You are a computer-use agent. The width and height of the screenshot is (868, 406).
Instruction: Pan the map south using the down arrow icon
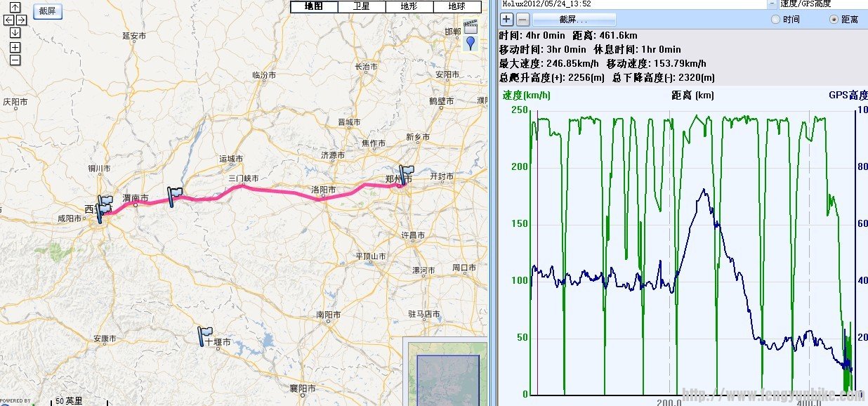(15, 32)
